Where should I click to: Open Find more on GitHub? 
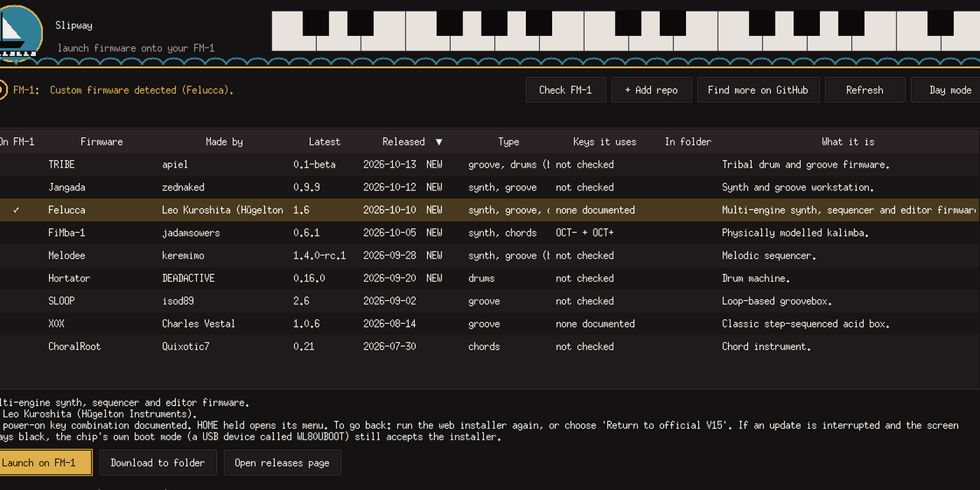pos(758,90)
